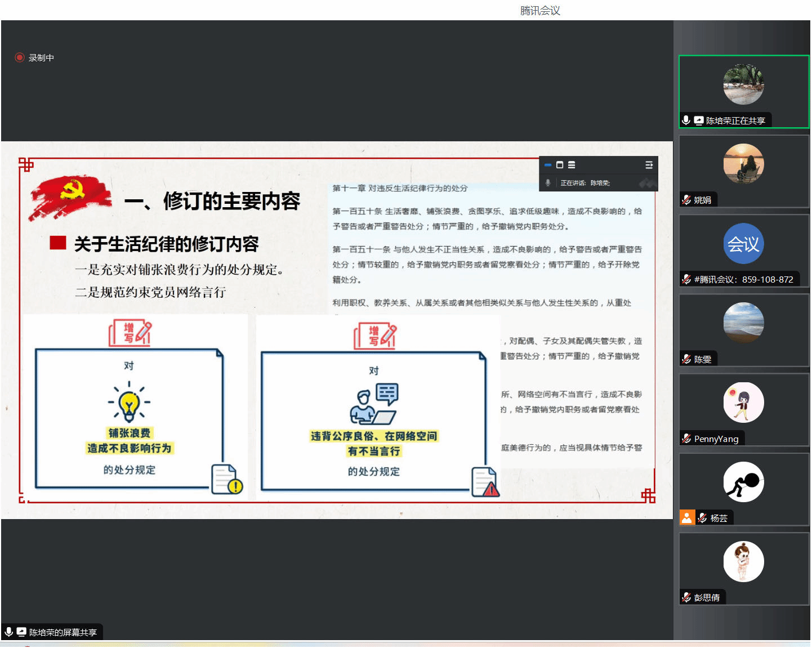The height and width of the screenshot is (648, 812).
Task: Expand the floating panel options menu
Action: [x=649, y=165]
